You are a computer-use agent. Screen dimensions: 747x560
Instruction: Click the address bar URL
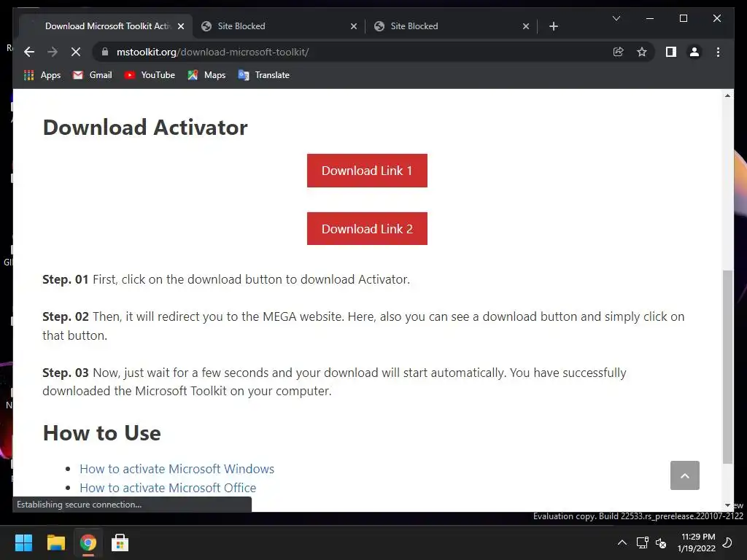(x=212, y=52)
